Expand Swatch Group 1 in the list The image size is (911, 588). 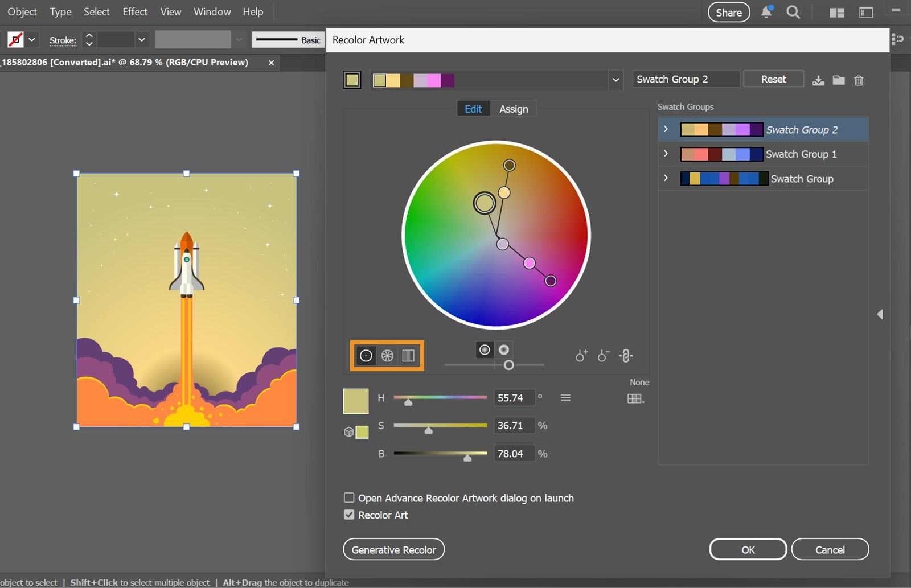tap(666, 154)
